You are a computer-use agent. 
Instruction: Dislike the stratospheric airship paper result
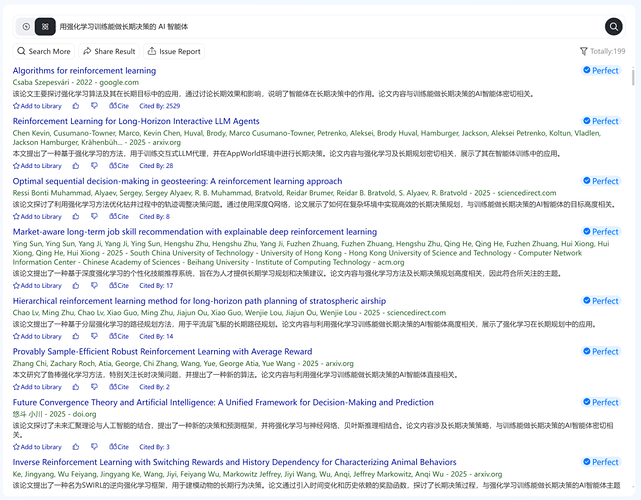[94, 336]
